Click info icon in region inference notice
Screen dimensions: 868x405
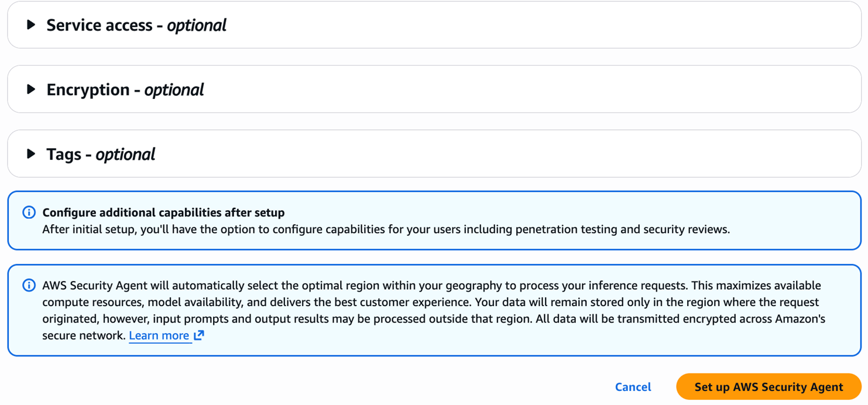point(29,286)
